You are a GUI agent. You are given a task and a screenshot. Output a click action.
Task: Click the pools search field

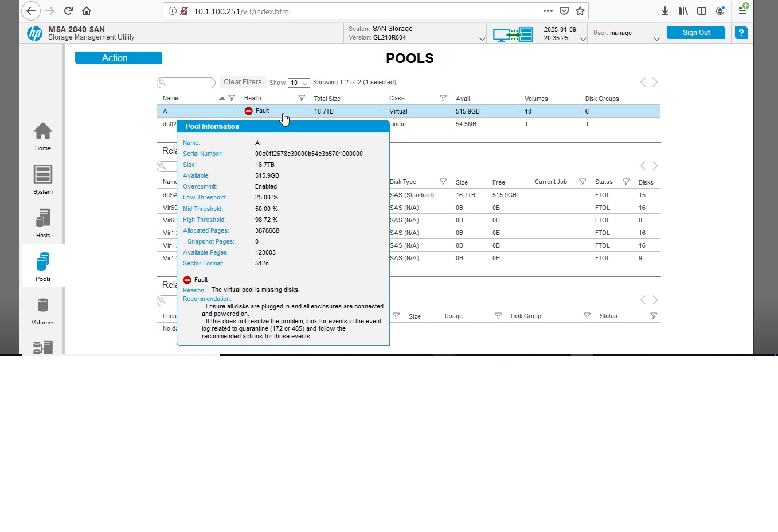click(x=186, y=83)
